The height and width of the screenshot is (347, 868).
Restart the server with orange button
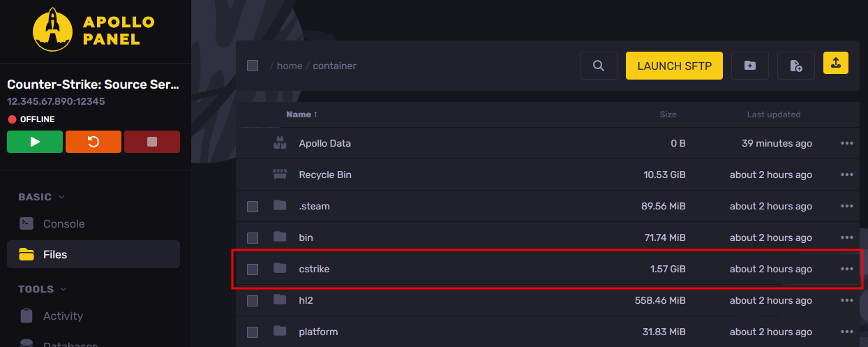pyautogui.click(x=93, y=142)
